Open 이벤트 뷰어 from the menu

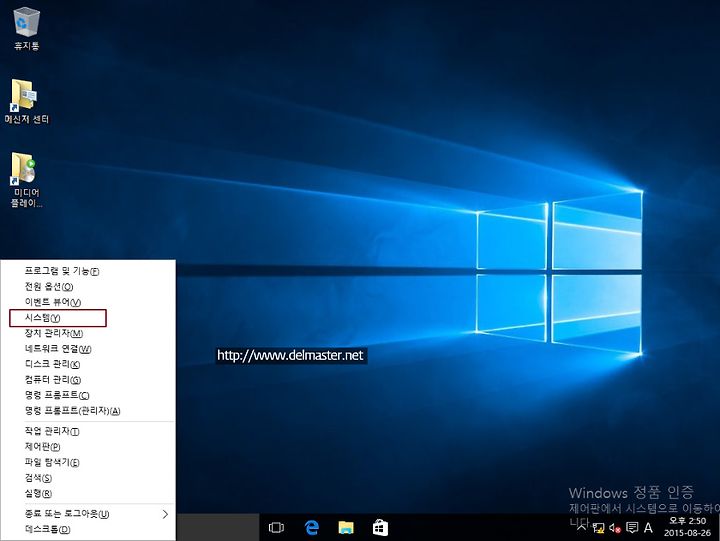click(88, 302)
